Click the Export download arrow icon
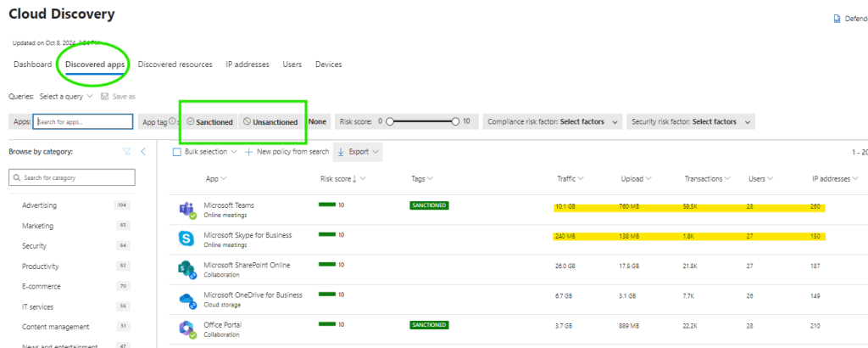868x348 pixels. tap(341, 152)
